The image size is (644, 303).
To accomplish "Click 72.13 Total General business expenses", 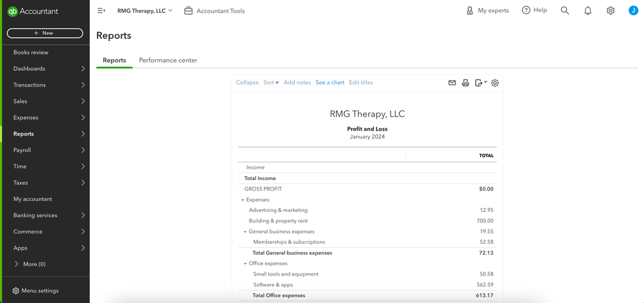I will point(486,253).
